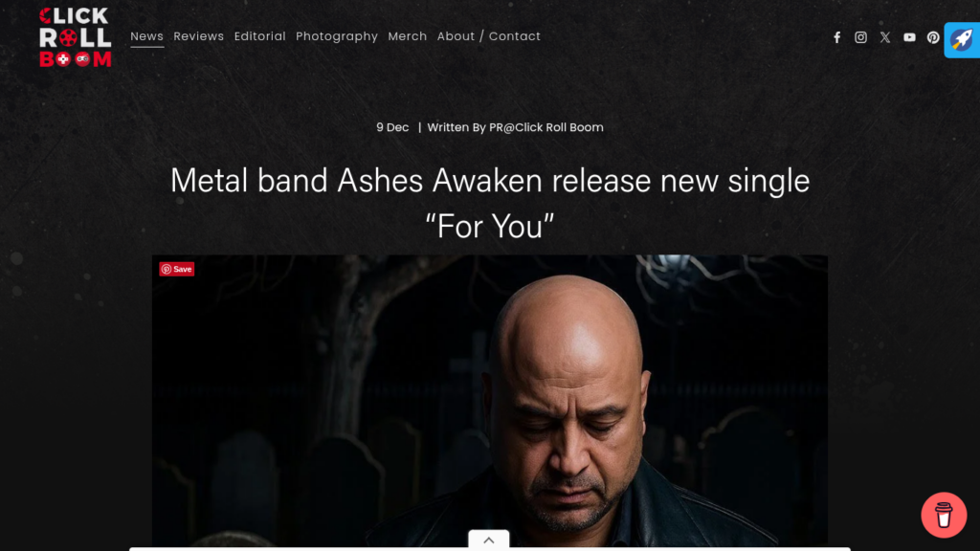Click the red coffee cup donate button

pyautogui.click(x=944, y=516)
